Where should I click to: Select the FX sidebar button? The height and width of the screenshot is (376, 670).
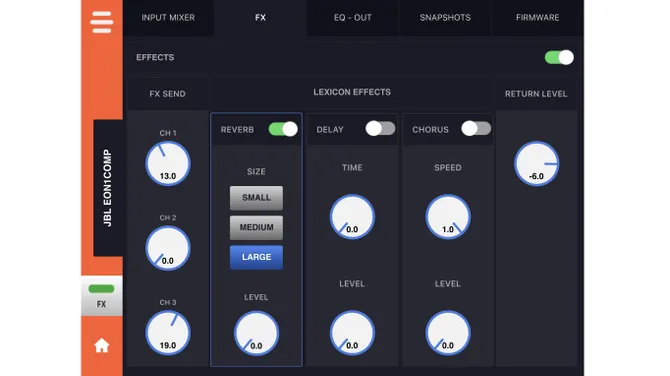click(x=102, y=296)
